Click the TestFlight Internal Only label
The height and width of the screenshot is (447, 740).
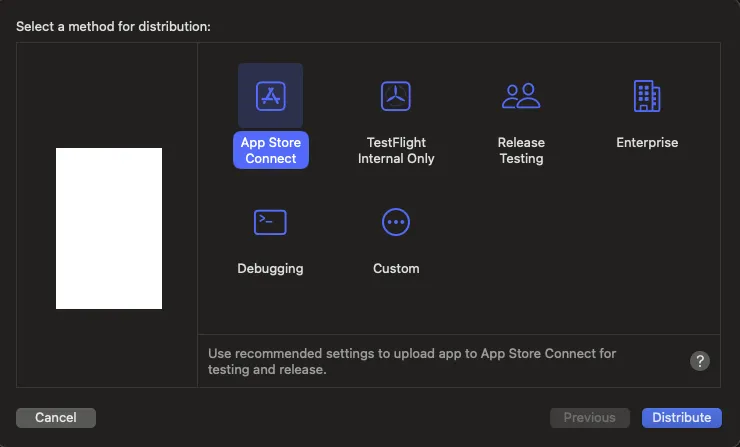pyautogui.click(x=396, y=151)
